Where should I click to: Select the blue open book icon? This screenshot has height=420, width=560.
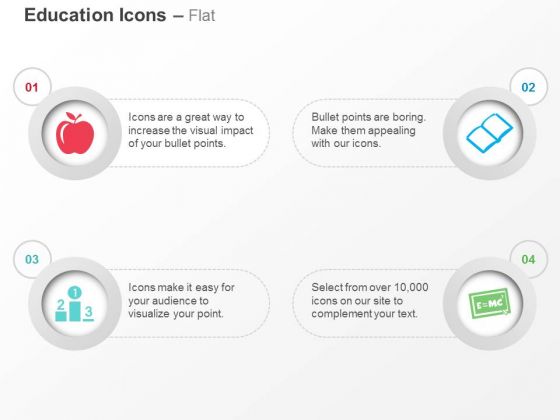tap(489, 133)
